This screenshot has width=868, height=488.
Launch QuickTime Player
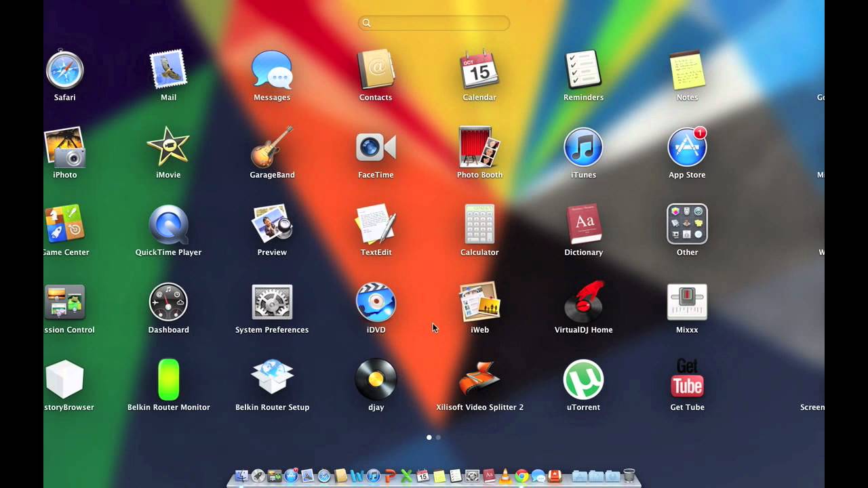168,225
